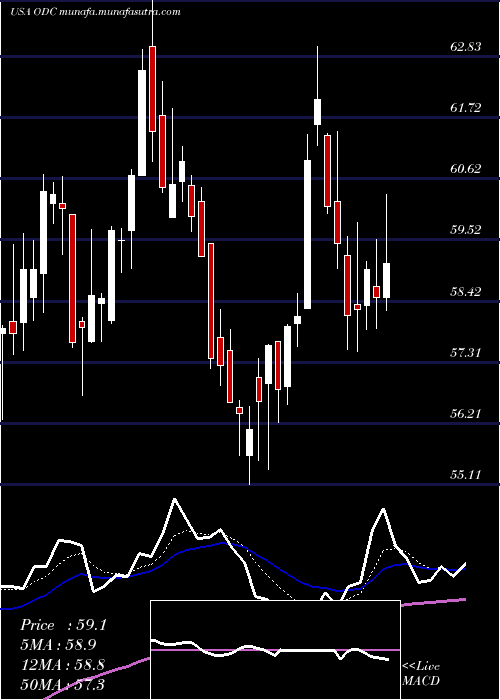Click the 5MA : 58.9 readout
Image resolution: width=500 pixels, height=700 pixels.
point(58,645)
